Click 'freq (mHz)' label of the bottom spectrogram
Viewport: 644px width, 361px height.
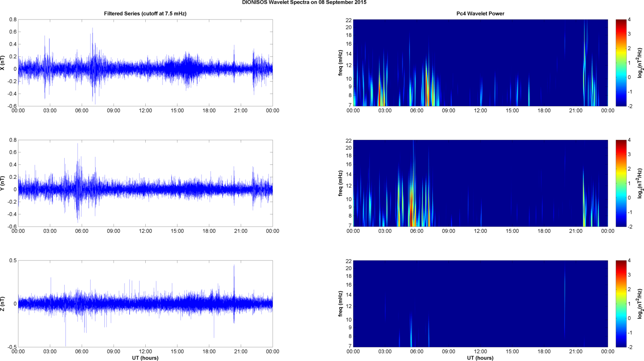coord(340,304)
